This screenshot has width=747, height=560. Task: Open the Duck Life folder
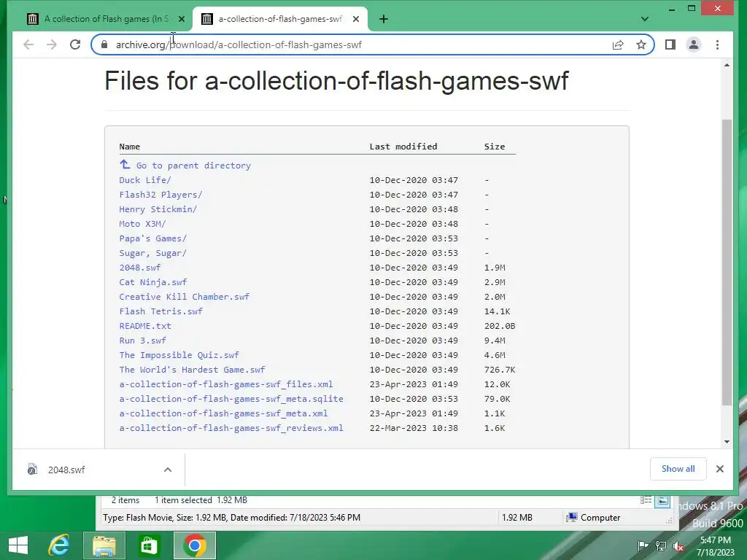pos(145,180)
